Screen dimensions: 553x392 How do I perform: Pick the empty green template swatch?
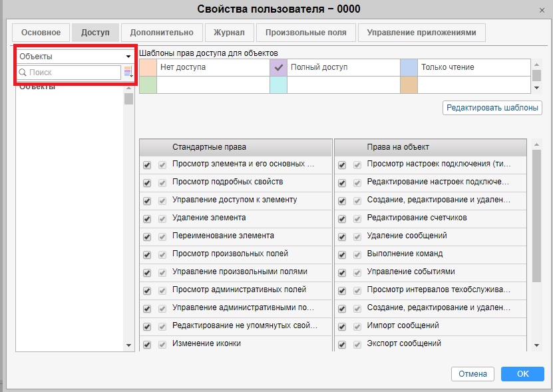[x=148, y=85]
